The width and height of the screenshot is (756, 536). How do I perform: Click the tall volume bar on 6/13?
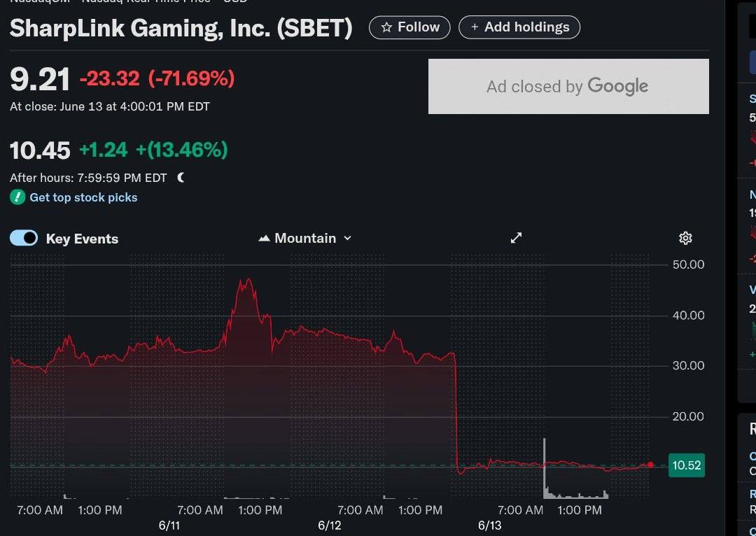[545, 468]
